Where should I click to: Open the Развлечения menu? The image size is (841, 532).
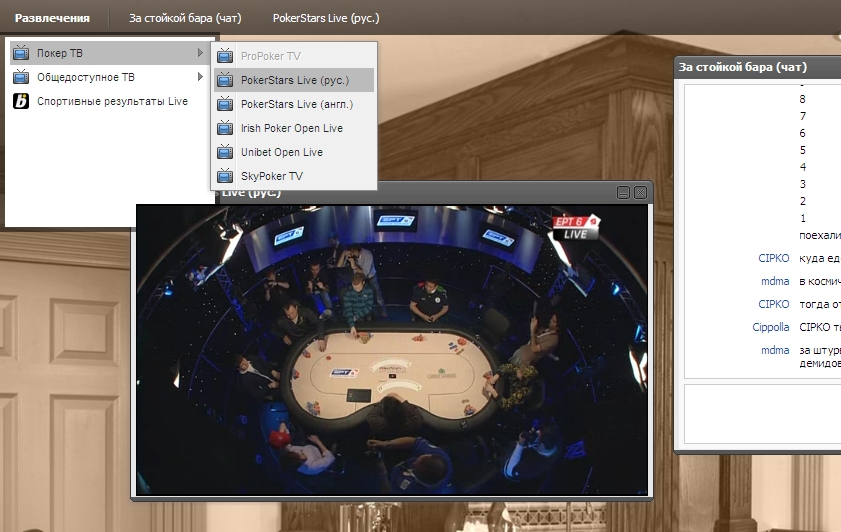(x=52, y=18)
